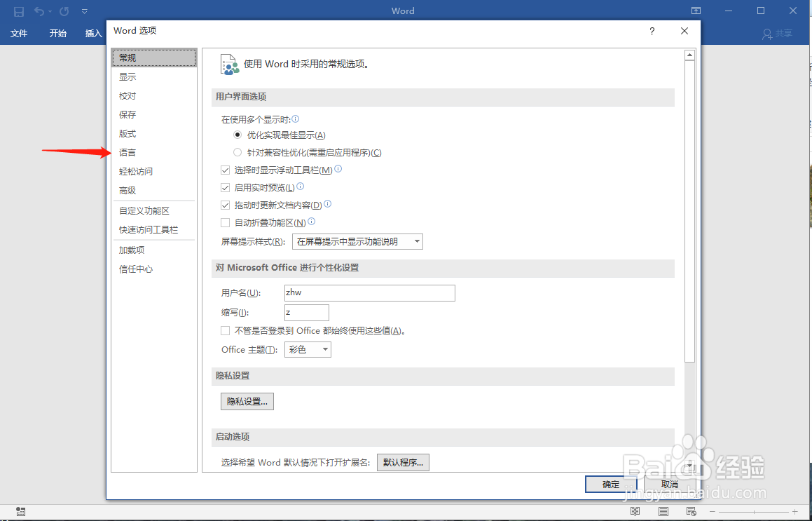The width and height of the screenshot is (812, 521).
Task: Click the zoom out minus icon
Action: pos(713,512)
